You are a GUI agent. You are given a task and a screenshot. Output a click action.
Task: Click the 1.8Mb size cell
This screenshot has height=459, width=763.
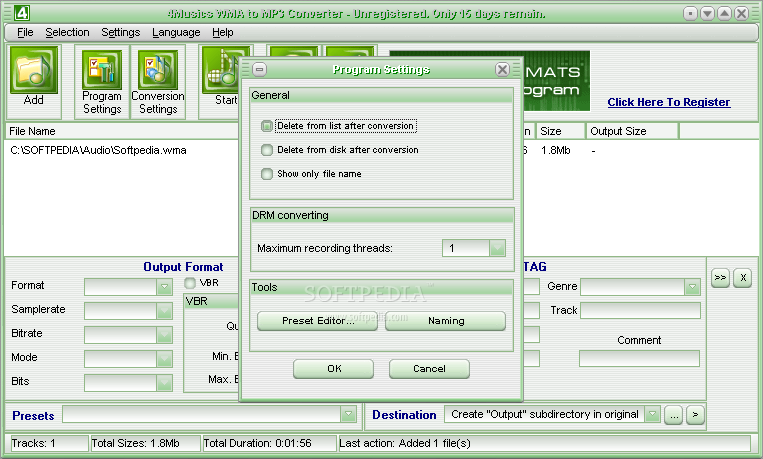pos(555,150)
